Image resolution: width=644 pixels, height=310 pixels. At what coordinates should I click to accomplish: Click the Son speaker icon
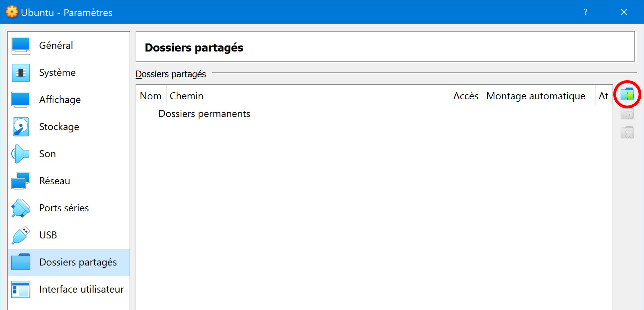point(21,154)
